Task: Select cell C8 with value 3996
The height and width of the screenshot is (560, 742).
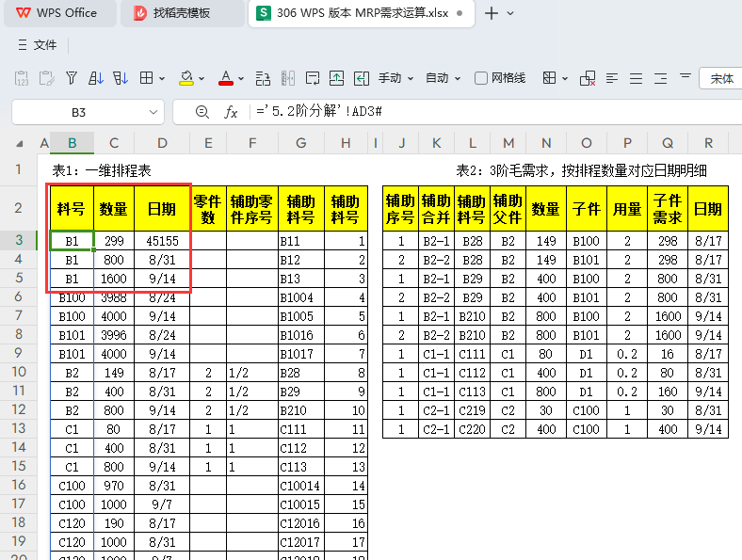Action: point(114,335)
